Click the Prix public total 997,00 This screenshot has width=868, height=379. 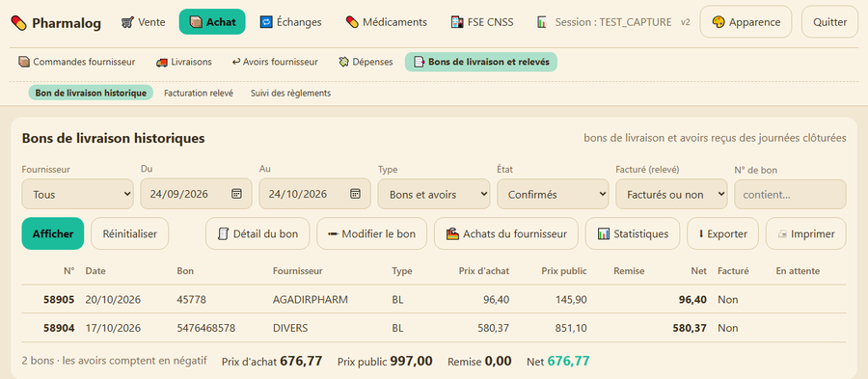[x=411, y=362]
